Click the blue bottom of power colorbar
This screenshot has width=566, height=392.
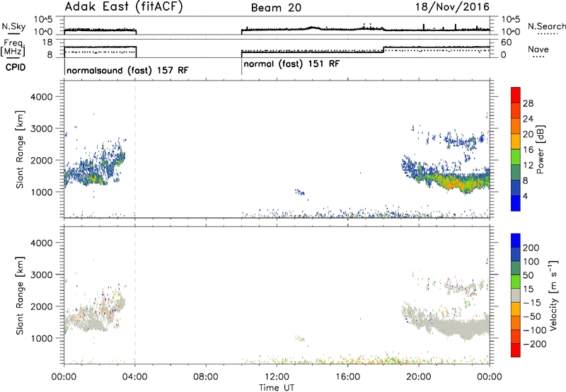(x=516, y=203)
